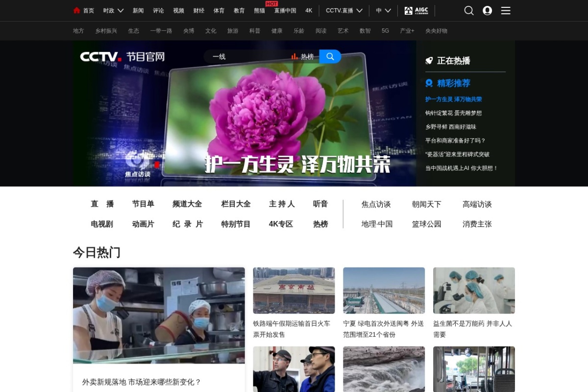The width and height of the screenshot is (588, 392).
Task: Open the 外卖新规落地 featured thumbnail
Action: (159, 315)
